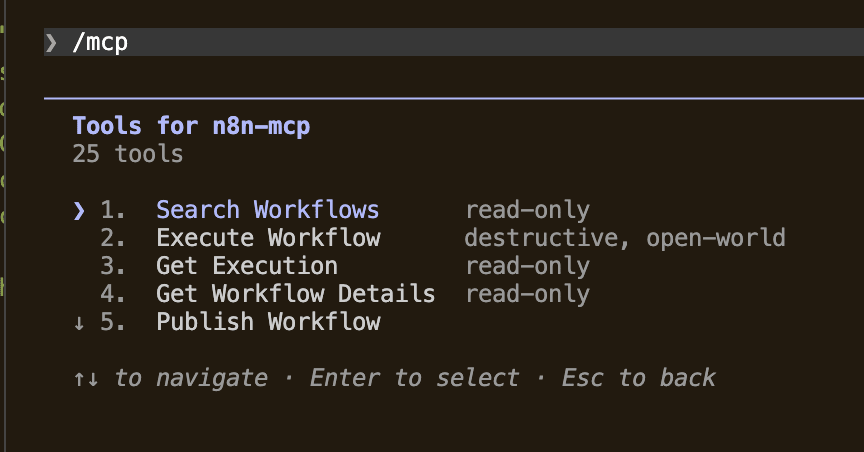Click the Esc to back hint
Viewport: 864px width, 452px height.
pyautogui.click(x=638, y=378)
